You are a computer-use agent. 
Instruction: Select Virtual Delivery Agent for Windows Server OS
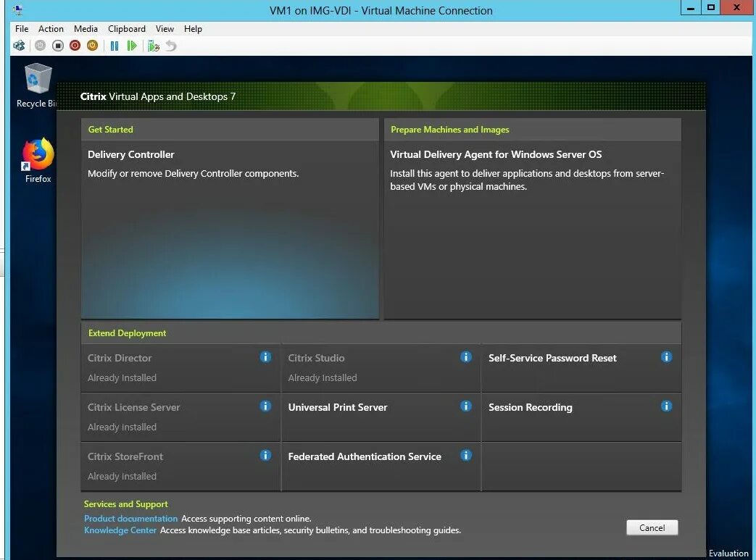tap(533, 230)
